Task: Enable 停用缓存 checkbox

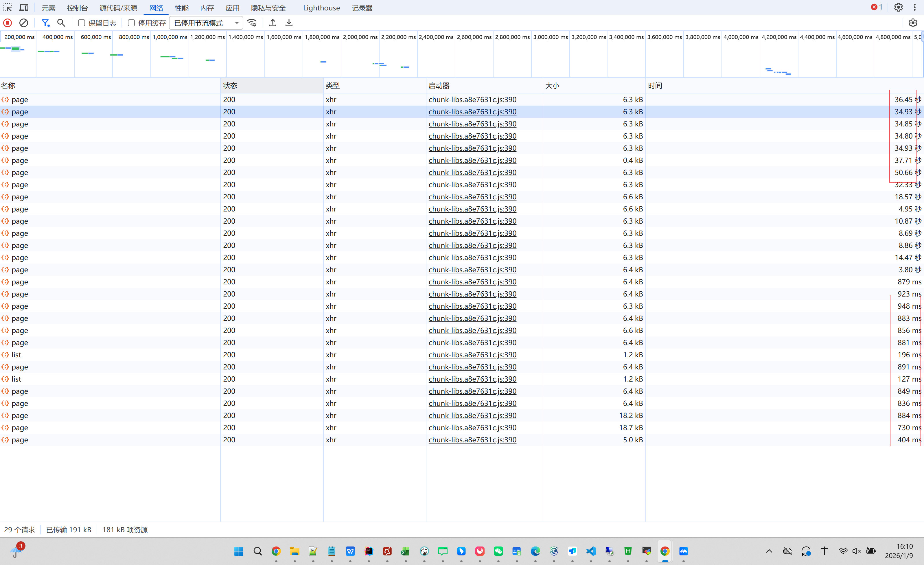Action: pos(131,23)
